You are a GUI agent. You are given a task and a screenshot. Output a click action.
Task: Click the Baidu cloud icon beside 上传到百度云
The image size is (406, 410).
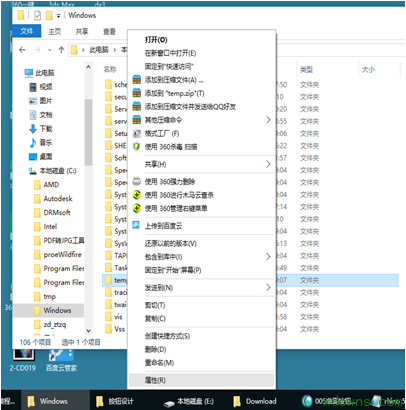136,225
